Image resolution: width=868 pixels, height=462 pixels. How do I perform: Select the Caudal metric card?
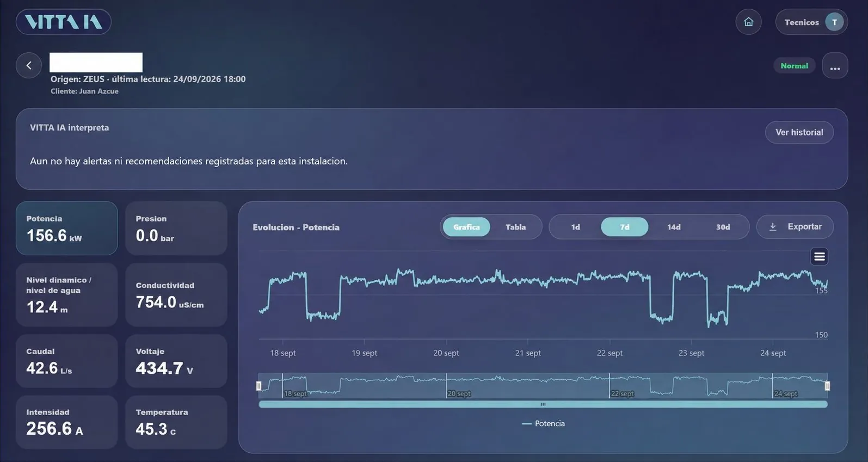(x=67, y=361)
